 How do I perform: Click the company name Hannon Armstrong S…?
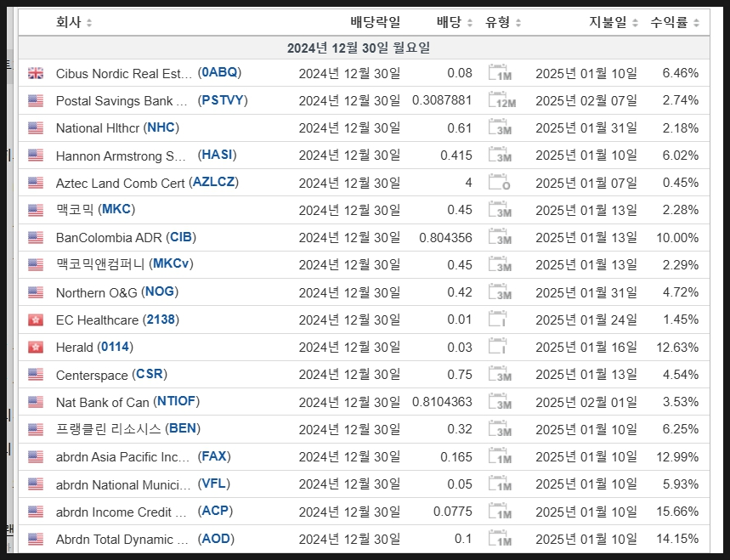click(121, 156)
